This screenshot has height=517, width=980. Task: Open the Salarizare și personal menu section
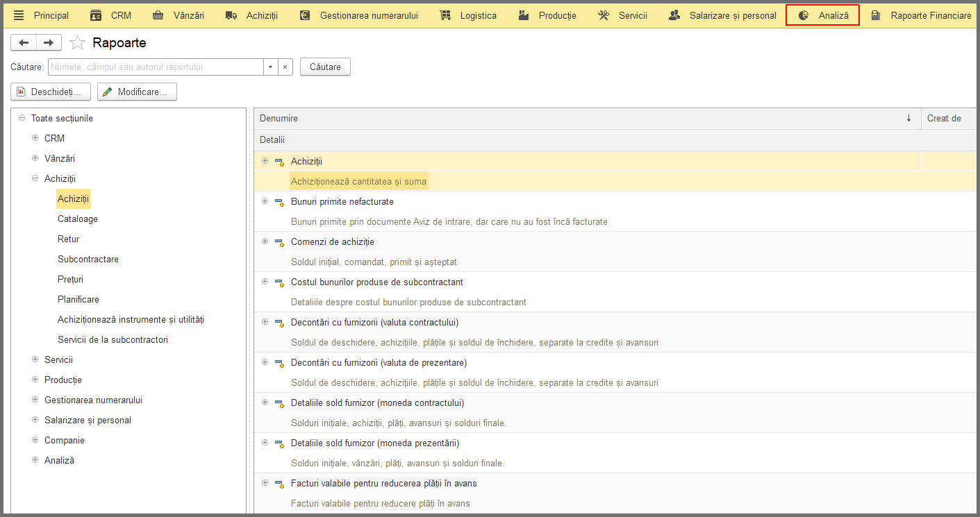point(723,15)
